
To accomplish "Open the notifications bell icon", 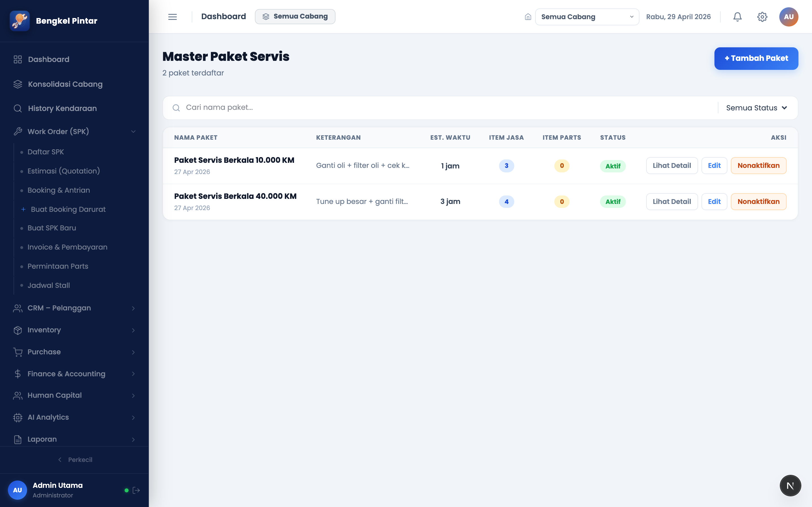I will tap(737, 17).
